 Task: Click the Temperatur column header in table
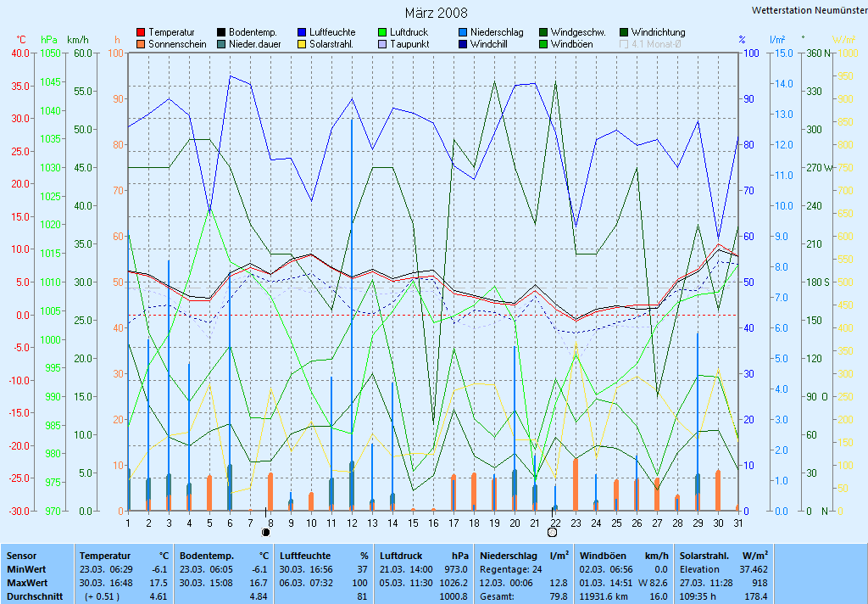pyautogui.click(x=104, y=556)
